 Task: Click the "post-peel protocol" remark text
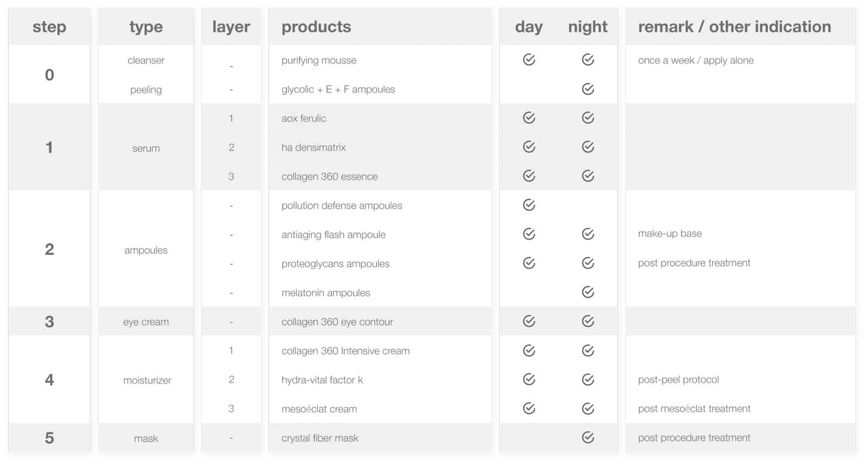tap(678, 380)
